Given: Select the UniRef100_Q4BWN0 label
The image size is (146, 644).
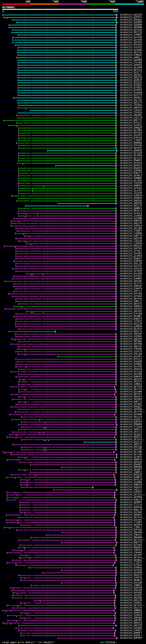Looking at the screenshot, I should 131,178.
